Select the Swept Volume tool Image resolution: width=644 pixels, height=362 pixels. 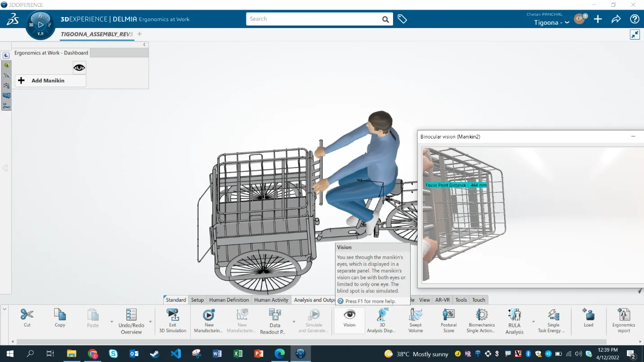[x=415, y=319]
